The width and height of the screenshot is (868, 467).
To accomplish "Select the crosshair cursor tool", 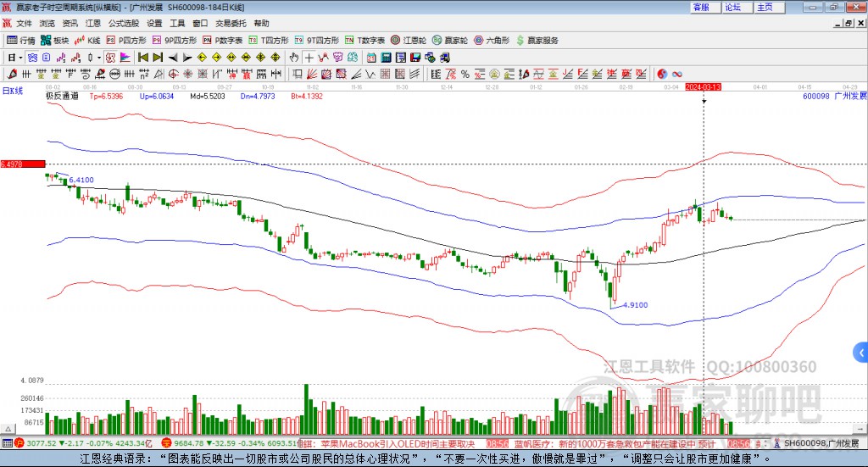I will [309, 58].
